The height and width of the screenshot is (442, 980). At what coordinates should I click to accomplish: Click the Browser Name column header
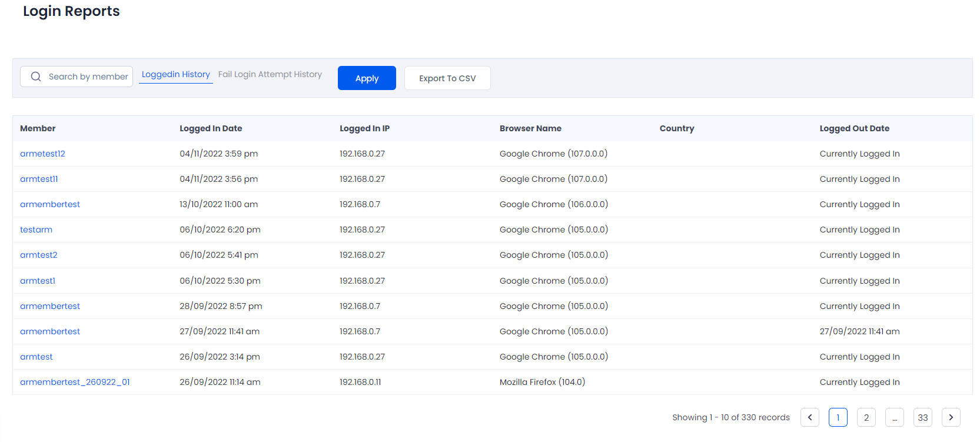[530, 128]
